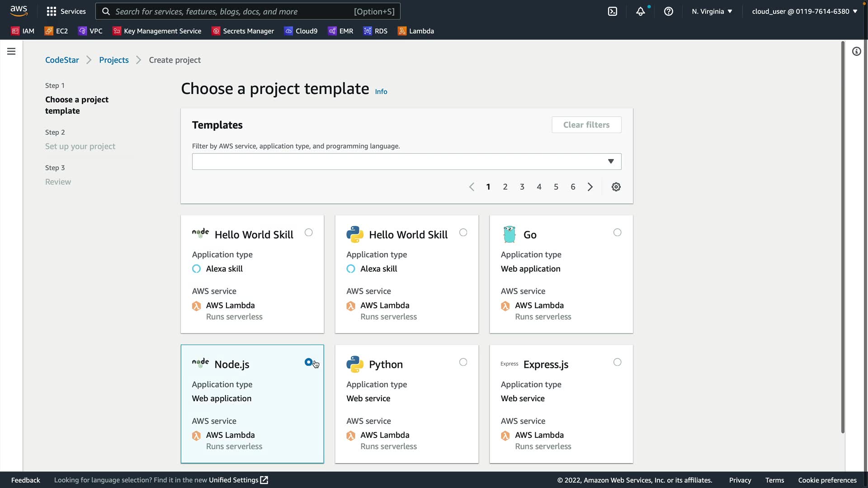868x488 pixels.
Task: Open the N. Virginia region dropdown
Action: pyautogui.click(x=712, y=11)
